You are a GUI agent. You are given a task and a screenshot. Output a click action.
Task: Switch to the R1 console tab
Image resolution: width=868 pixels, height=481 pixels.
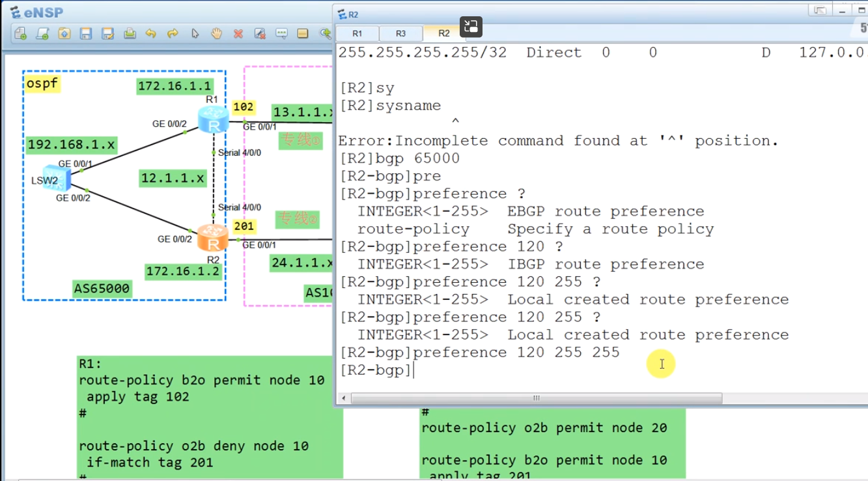(357, 32)
